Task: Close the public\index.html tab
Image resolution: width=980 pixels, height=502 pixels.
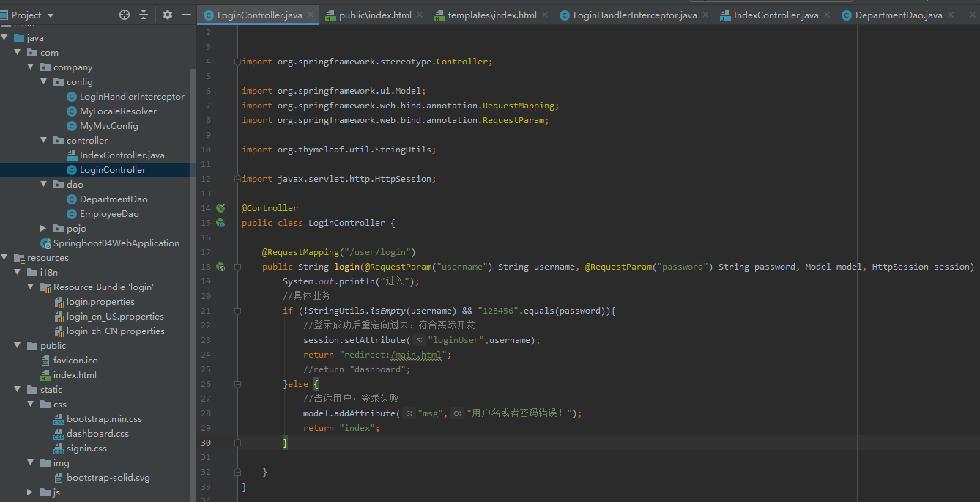Action: click(x=420, y=15)
